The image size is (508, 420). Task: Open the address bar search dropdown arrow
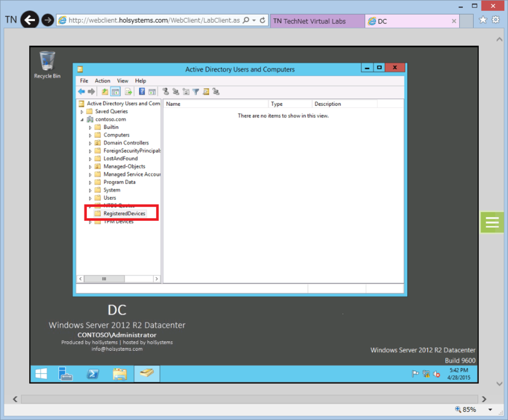[x=254, y=20]
